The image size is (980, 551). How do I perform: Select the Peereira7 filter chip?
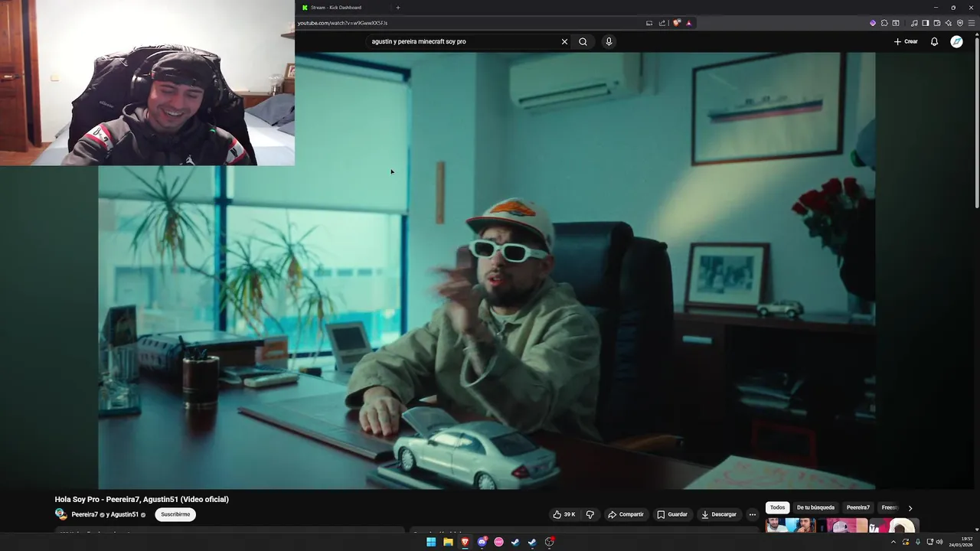tap(857, 507)
